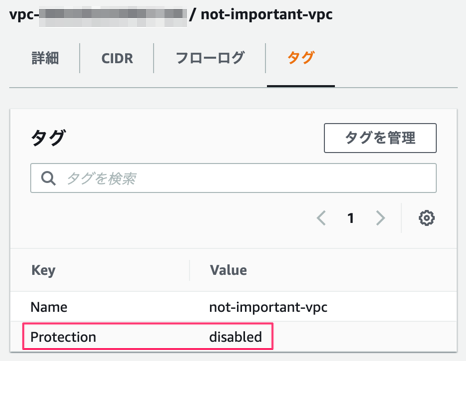Click the not-important-vpc value in table
This screenshot has width=466, height=402.
[x=268, y=307]
